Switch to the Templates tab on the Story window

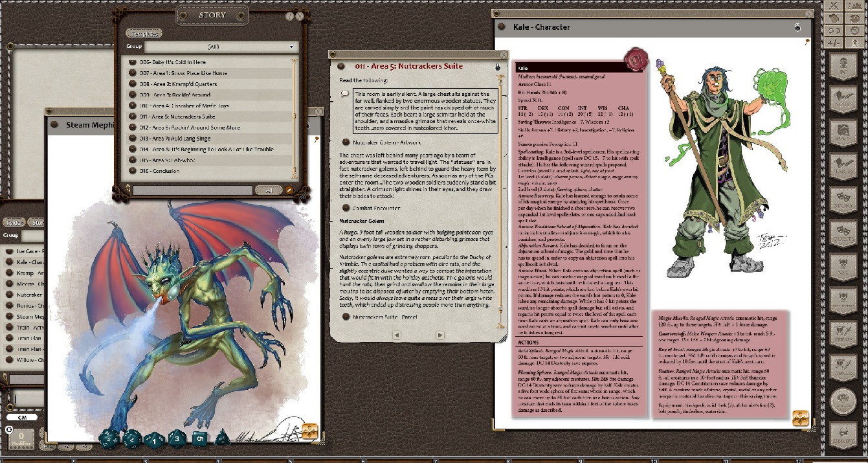144,33
